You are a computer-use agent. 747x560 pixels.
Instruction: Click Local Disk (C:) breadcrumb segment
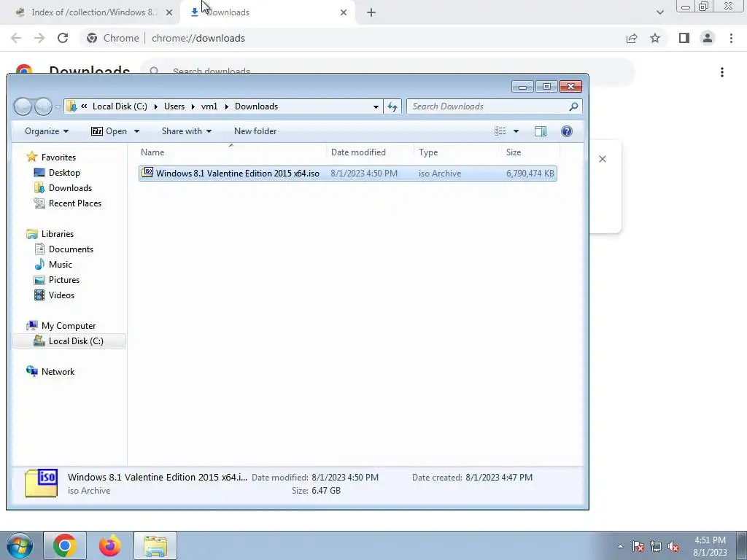(x=120, y=106)
